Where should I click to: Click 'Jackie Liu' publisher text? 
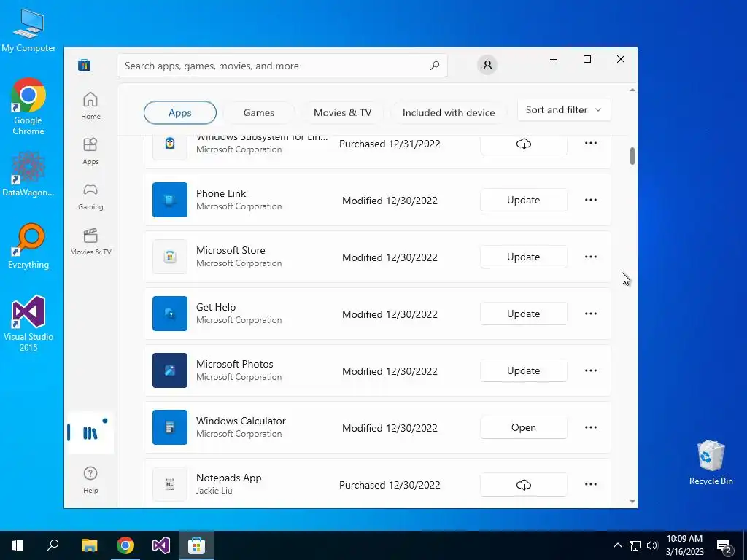click(214, 491)
